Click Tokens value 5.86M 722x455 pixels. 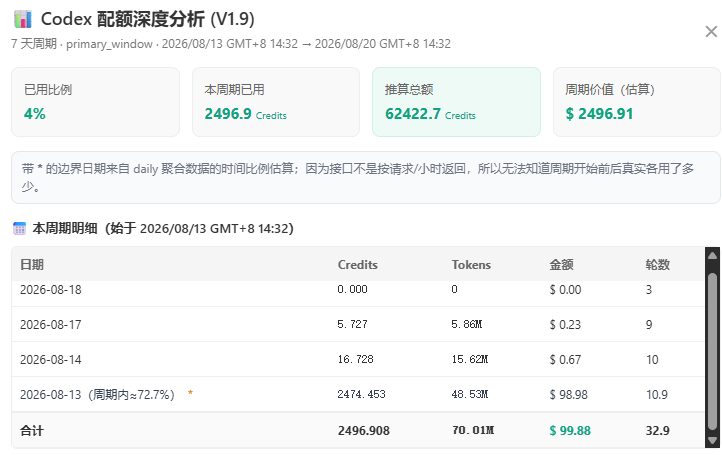(466, 324)
